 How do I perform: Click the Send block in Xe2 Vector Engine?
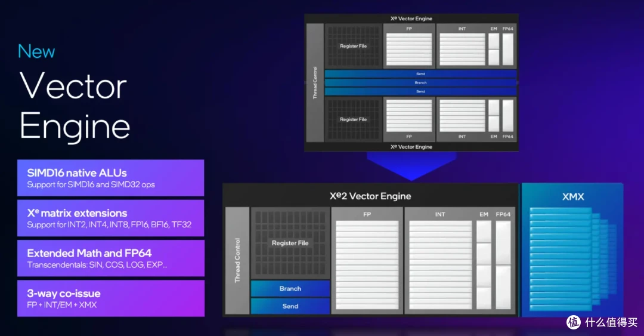pos(290,306)
